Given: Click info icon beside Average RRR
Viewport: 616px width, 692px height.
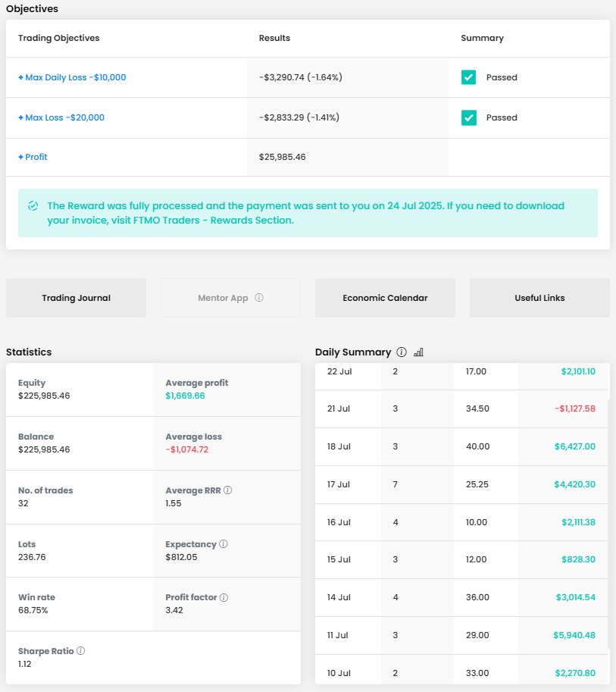Looking at the screenshot, I should (x=228, y=490).
